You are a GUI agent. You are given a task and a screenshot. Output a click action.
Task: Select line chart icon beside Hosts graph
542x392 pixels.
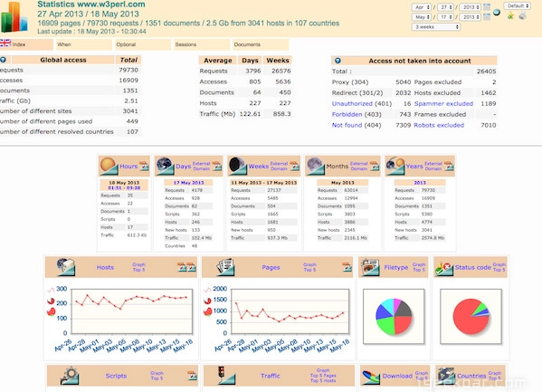click(x=51, y=290)
